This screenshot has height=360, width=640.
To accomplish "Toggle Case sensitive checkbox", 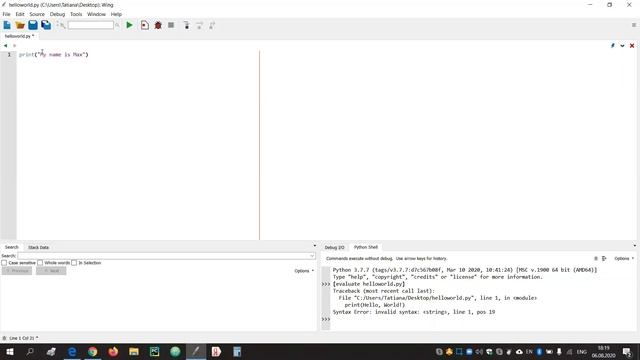I will [x=4, y=263].
